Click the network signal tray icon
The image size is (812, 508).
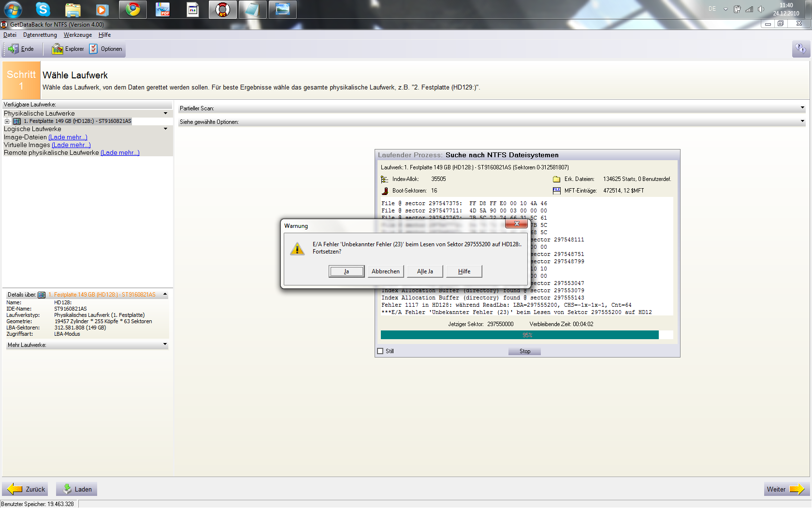pyautogui.click(x=749, y=9)
